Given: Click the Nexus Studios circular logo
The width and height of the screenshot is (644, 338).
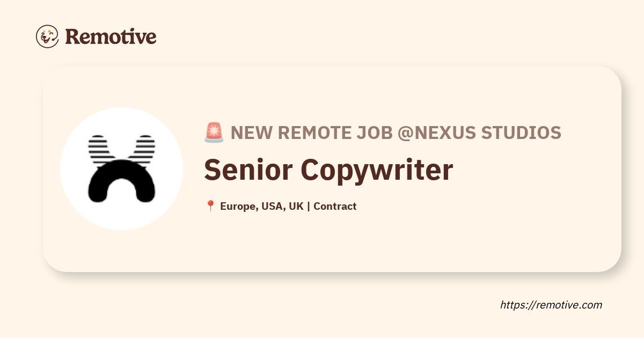Looking at the screenshot, I should tap(121, 168).
